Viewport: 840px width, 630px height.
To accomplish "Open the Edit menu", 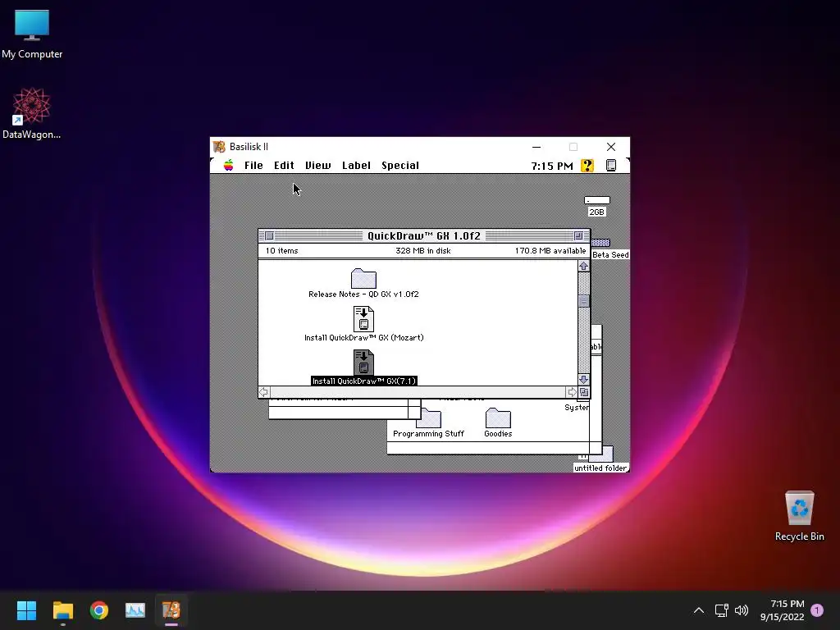I will 284,166.
